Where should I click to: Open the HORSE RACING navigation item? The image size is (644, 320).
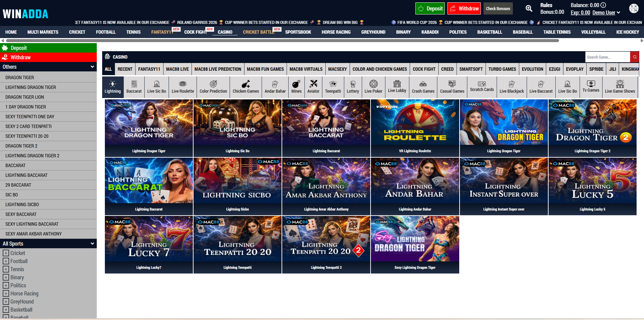click(336, 32)
